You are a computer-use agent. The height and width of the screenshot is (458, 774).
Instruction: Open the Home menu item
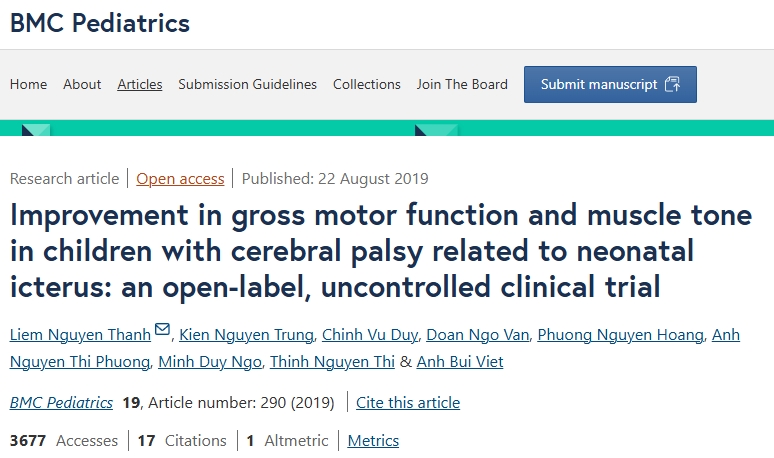pos(28,85)
